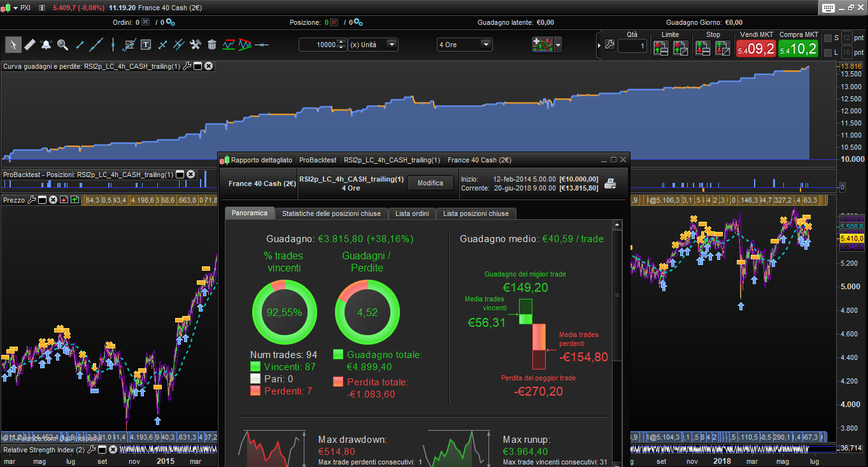Select the long trend line drawing tool
This screenshot has width=868, height=467.
(x=96, y=45)
